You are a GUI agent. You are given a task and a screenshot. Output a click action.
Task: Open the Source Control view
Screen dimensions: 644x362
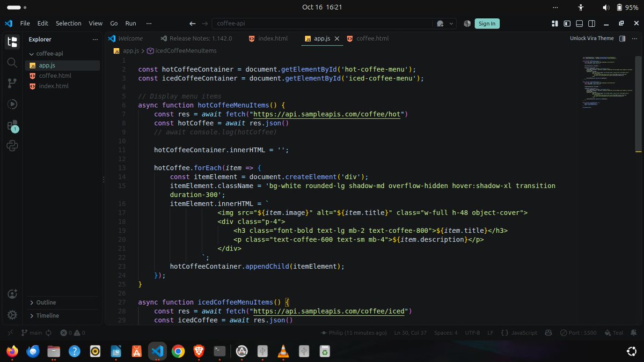click(12, 83)
